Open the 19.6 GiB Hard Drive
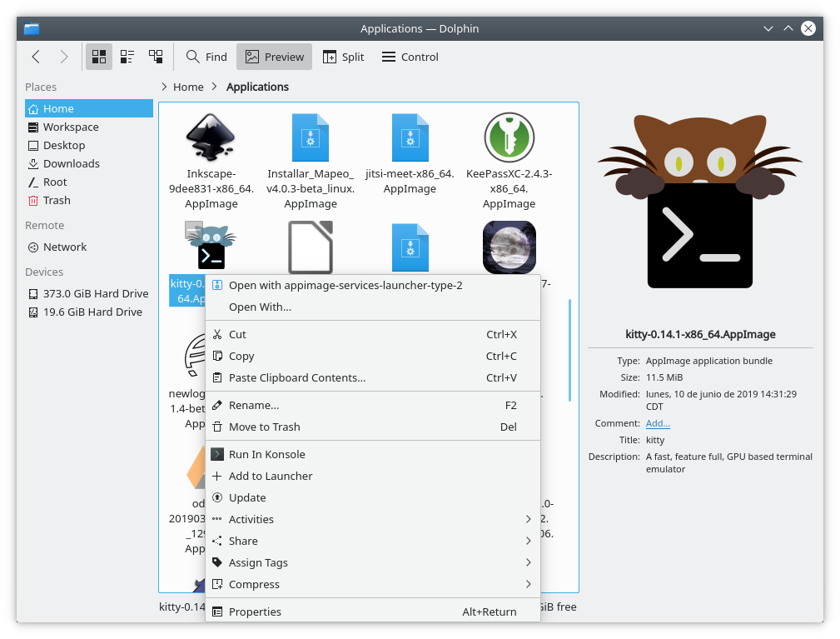The image size is (840, 639). coord(89,312)
